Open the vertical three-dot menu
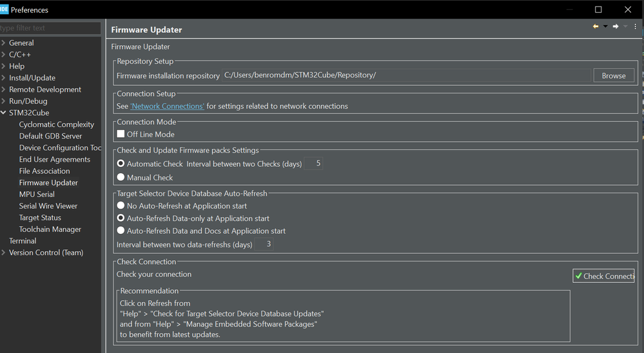 pyautogui.click(x=636, y=26)
